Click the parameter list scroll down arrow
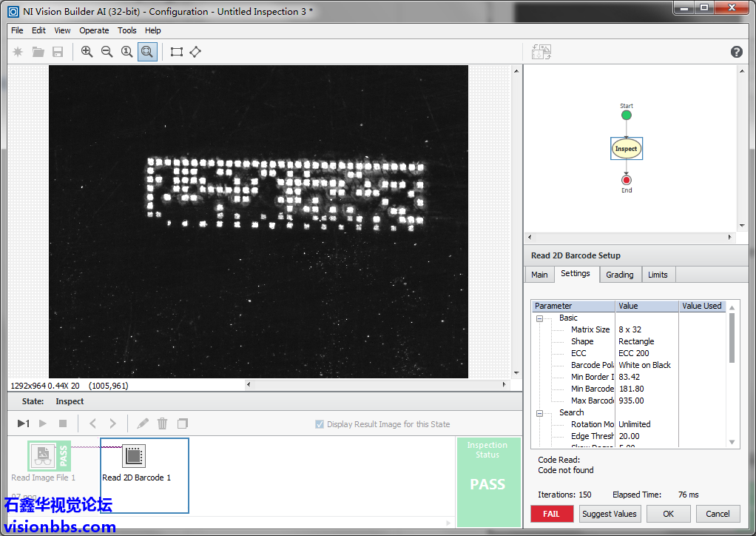756x536 pixels. pos(732,442)
